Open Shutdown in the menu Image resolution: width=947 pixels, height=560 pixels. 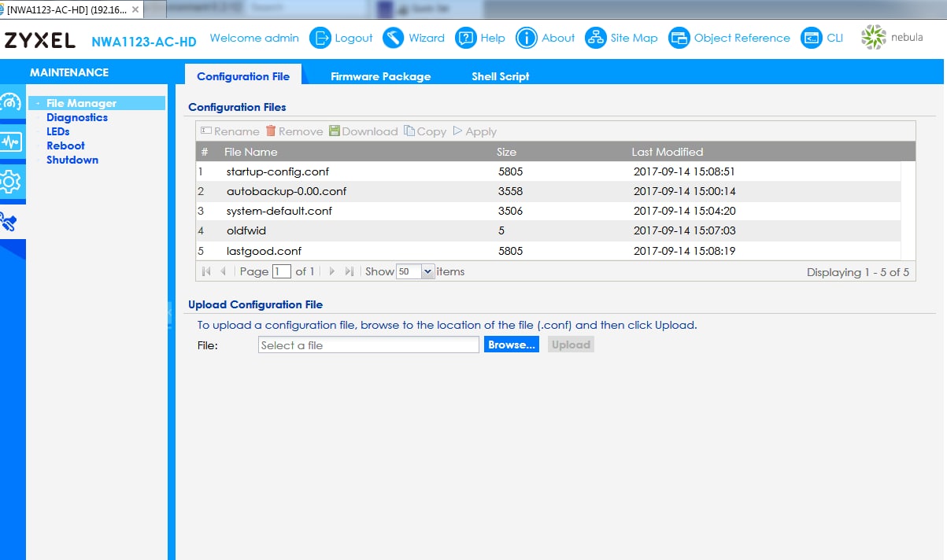(x=72, y=160)
